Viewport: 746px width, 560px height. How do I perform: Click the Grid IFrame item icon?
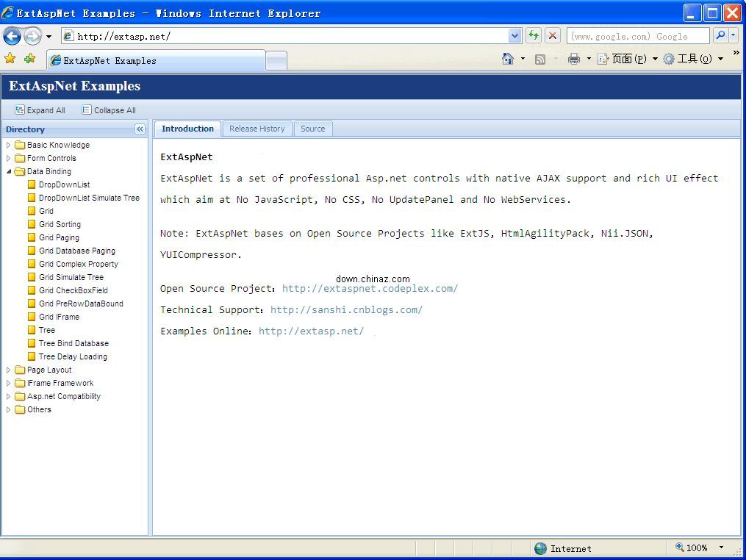(32, 317)
